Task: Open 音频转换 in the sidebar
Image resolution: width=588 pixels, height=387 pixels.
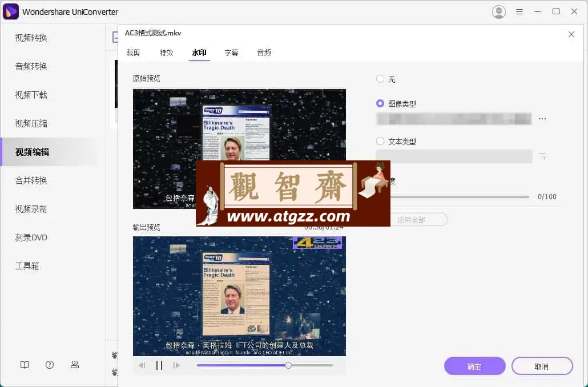Action: pyautogui.click(x=31, y=66)
